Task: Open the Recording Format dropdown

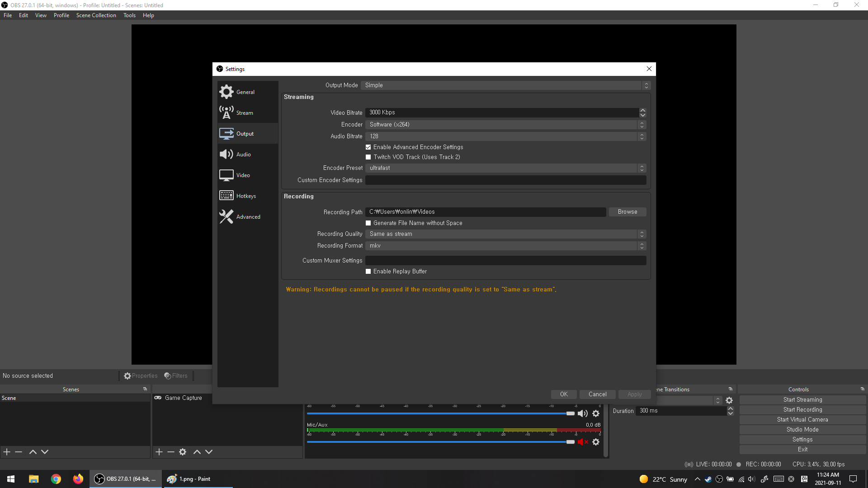Action: [x=505, y=246]
